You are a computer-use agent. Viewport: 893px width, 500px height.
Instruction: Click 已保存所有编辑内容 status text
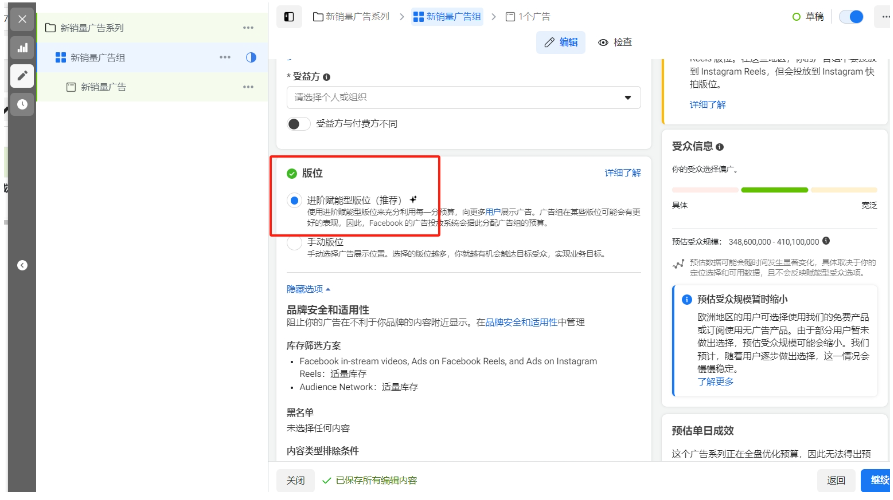tap(376, 480)
